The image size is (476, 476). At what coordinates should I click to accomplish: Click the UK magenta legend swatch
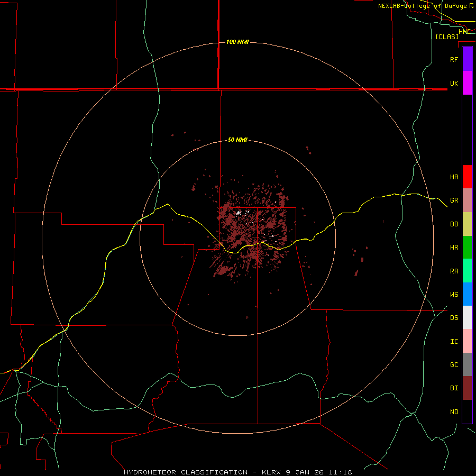tap(467, 83)
